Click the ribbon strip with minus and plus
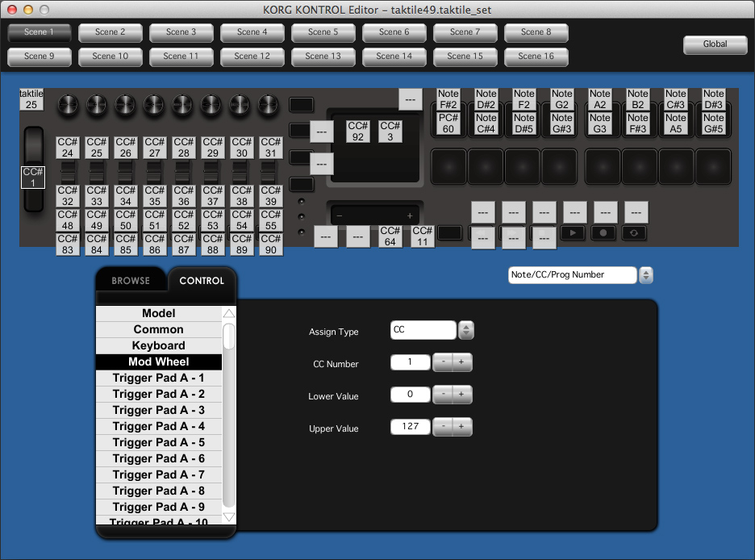Image resolution: width=755 pixels, height=560 pixels. pyautogui.click(x=374, y=215)
